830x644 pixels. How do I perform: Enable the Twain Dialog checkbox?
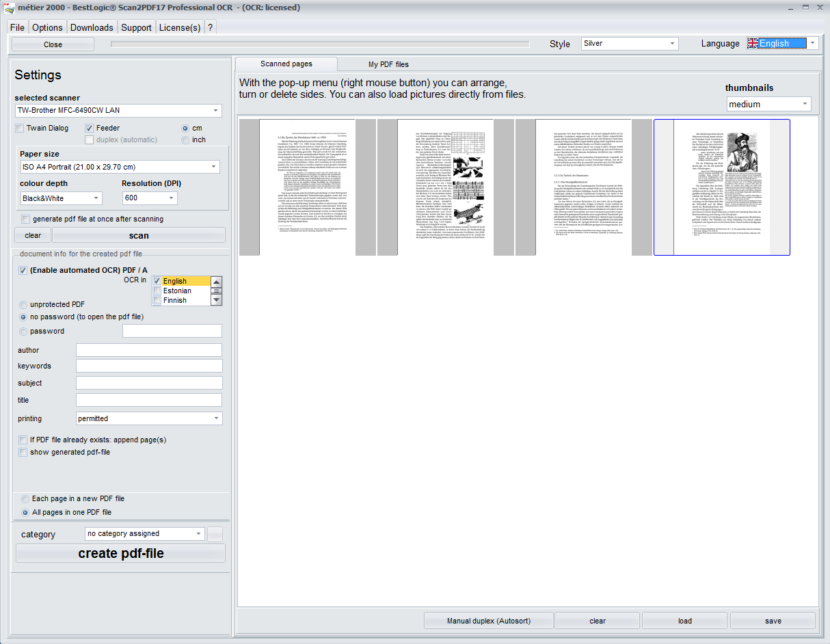(21, 128)
